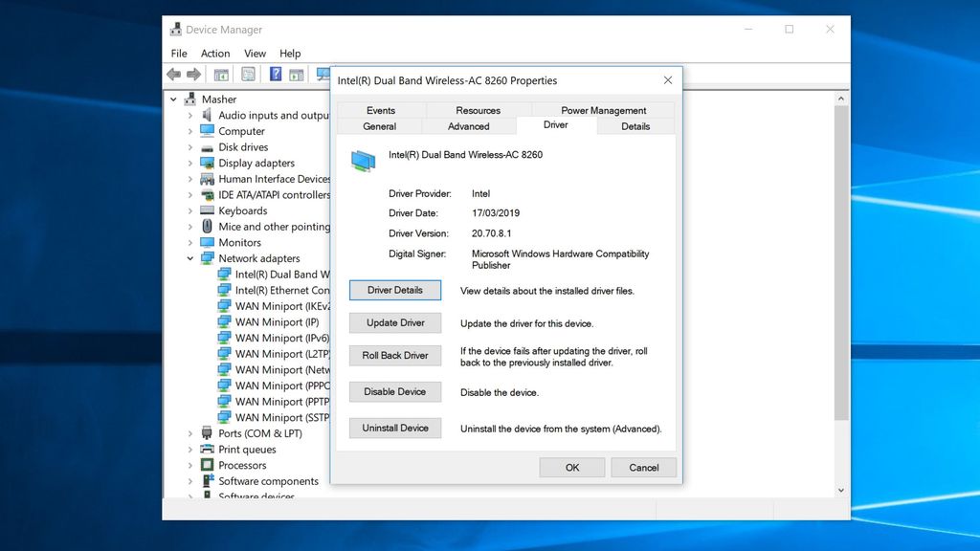Viewport: 980px width, 551px height.
Task: Click the Keyboards device icon
Action: pos(207,210)
